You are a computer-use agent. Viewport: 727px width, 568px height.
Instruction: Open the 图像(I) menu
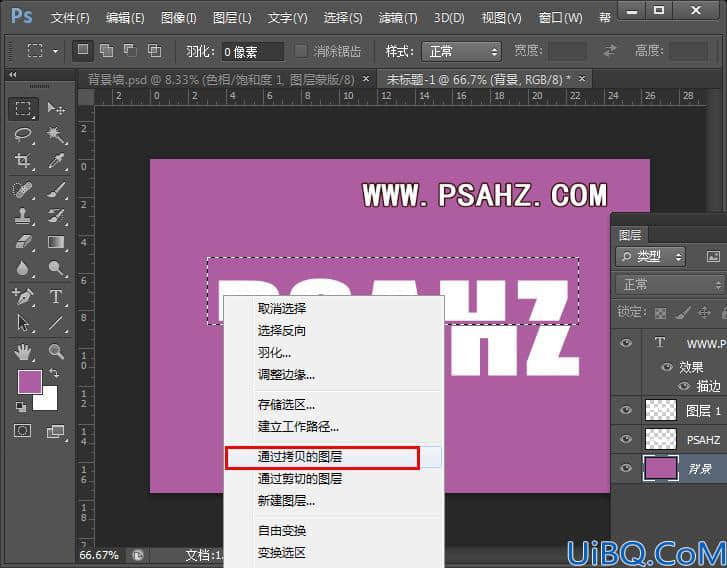tap(179, 18)
